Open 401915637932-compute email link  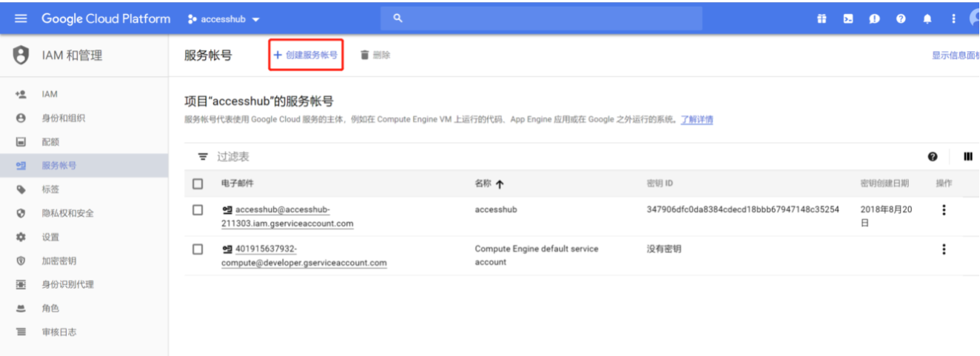(303, 255)
